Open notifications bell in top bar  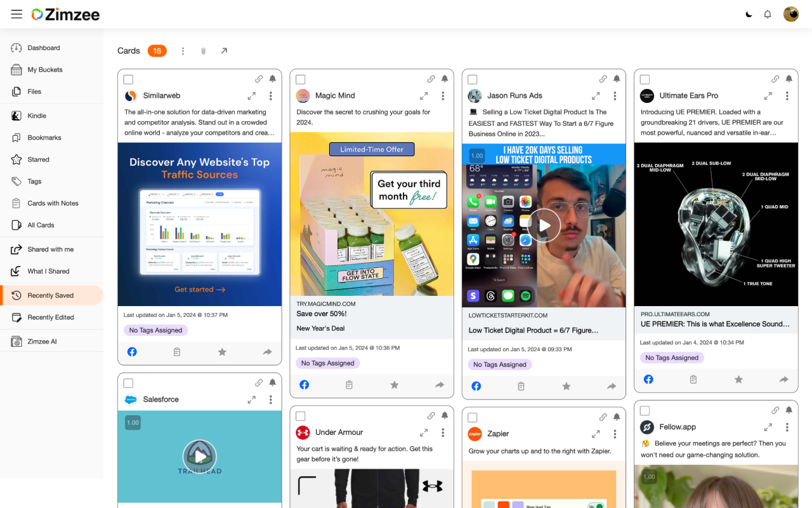768,14
